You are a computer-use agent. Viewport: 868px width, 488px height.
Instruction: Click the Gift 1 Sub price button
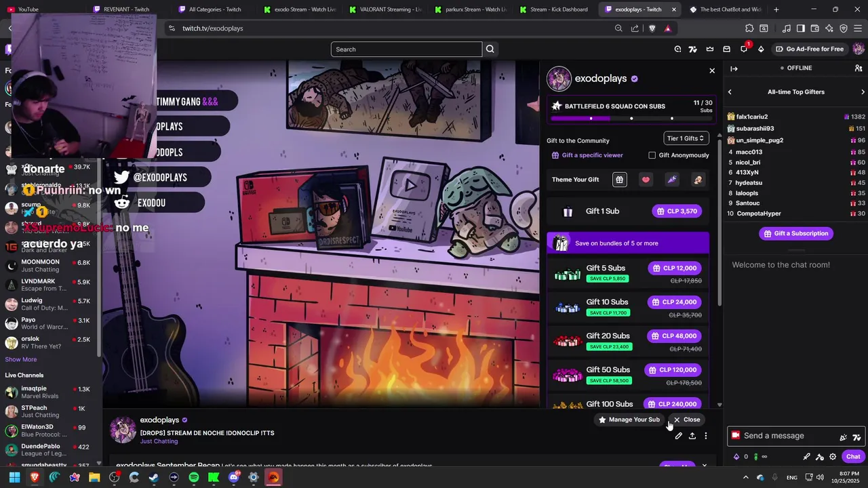tap(677, 211)
